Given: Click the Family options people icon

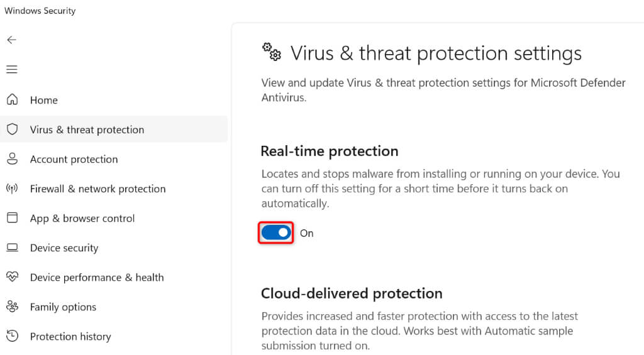Looking at the screenshot, I should [x=12, y=307].
